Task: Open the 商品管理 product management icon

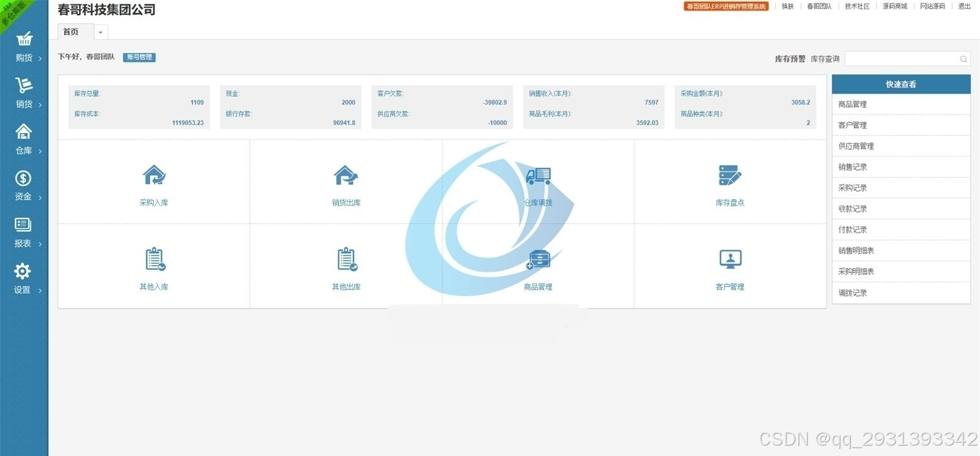Action: [x=538, y=260]
